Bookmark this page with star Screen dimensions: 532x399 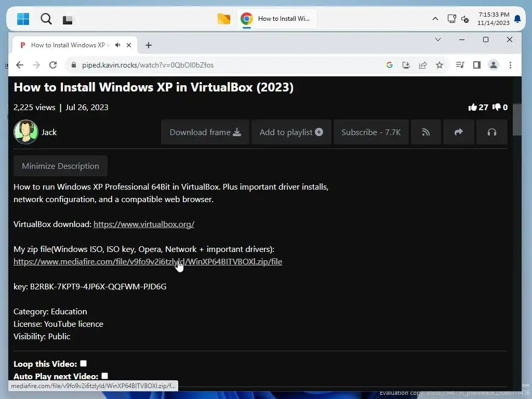coord(440,65)
